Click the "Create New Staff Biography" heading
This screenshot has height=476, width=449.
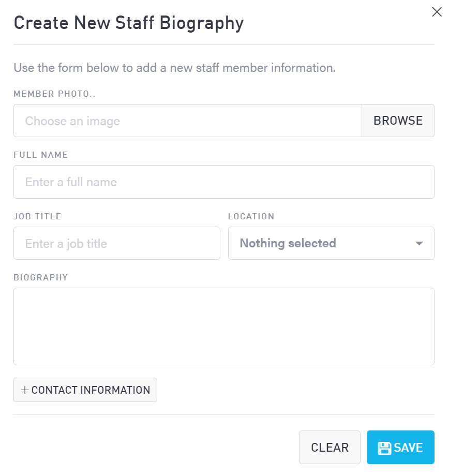click(x=128, y=23)
